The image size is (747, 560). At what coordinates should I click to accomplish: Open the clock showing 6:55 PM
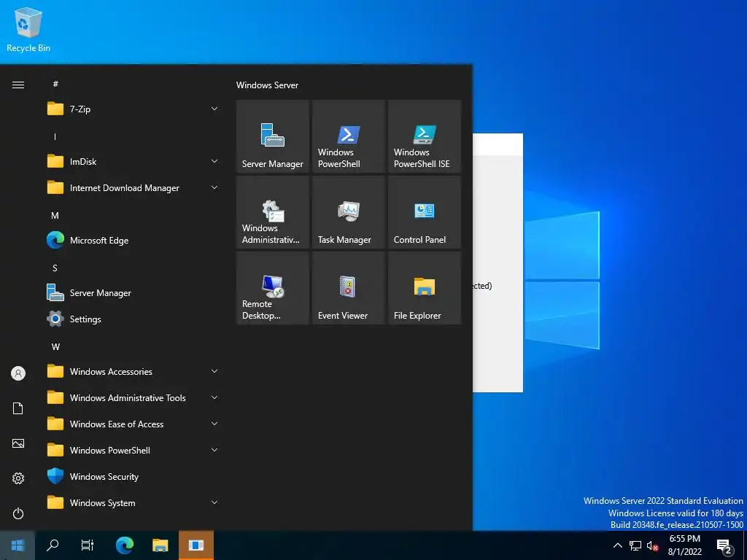click(x=684, y=545)
